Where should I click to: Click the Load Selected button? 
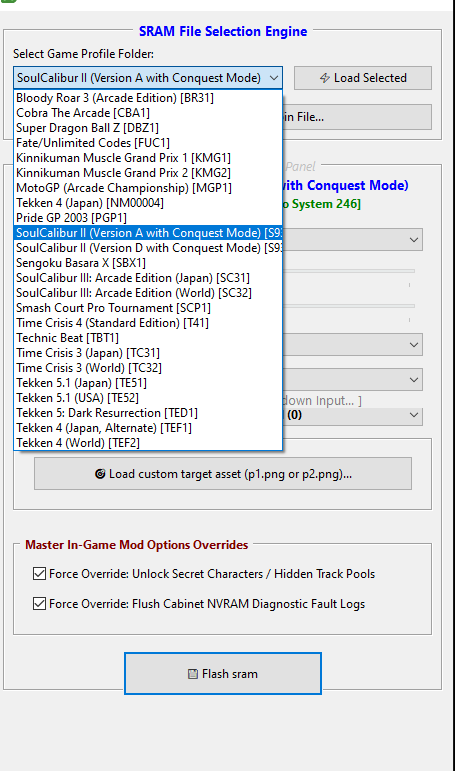[x=363, y=78]
